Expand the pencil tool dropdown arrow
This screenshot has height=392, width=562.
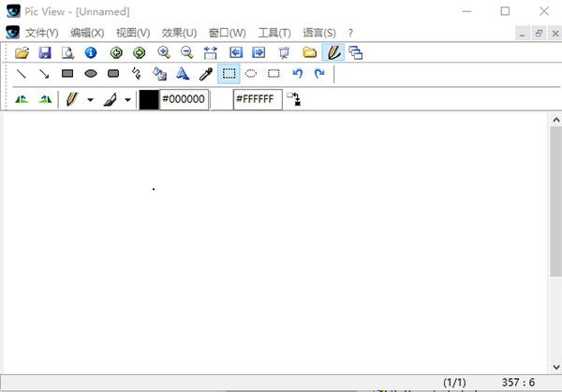(x=90, y=99)
